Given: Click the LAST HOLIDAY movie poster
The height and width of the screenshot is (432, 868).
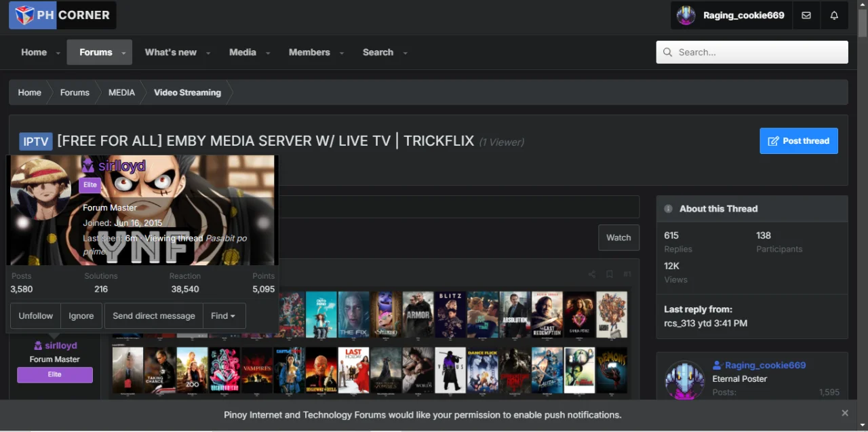Looking at the screenshot, I should point(353,370).
